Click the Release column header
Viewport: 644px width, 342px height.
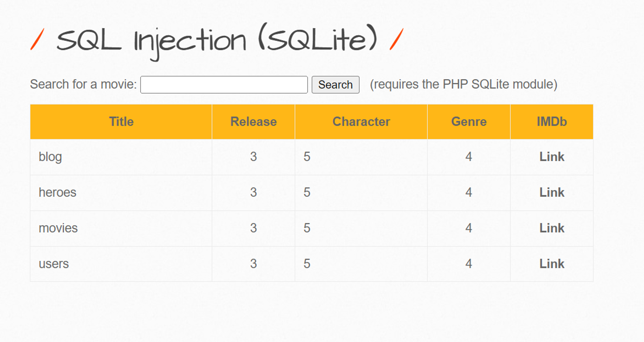pyautogui.click(x=253, y=122)
